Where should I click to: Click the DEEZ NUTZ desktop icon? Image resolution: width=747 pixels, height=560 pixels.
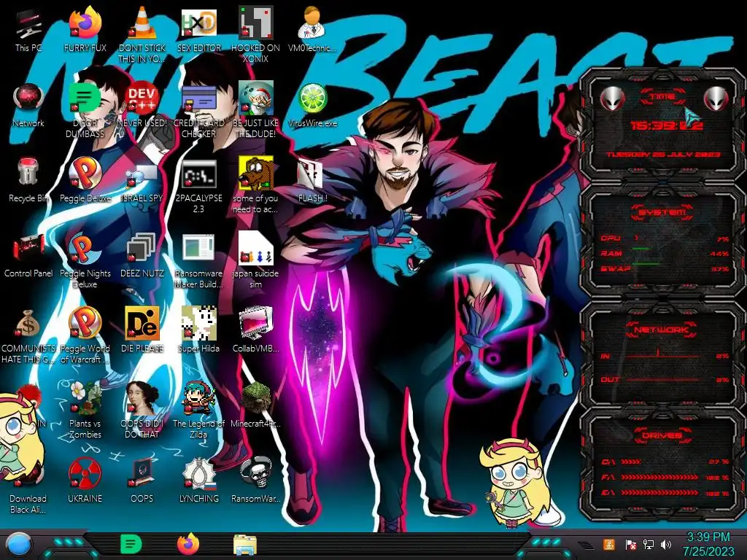(x=142, y=255)
